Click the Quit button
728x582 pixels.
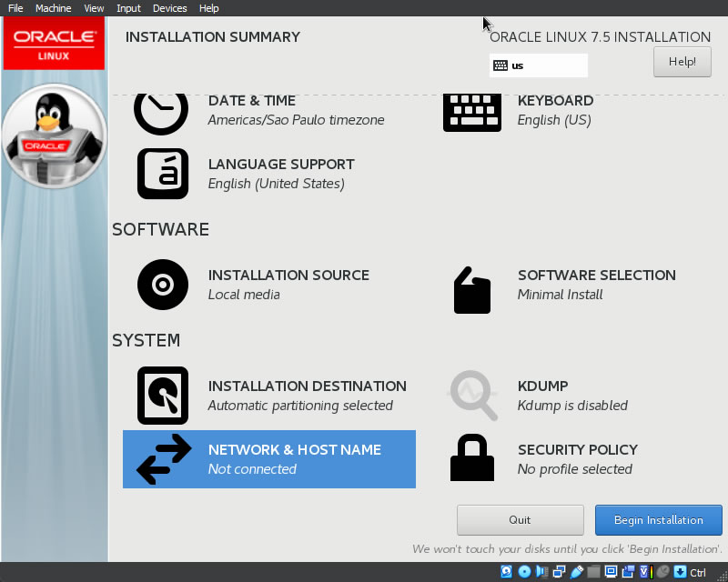520,520
